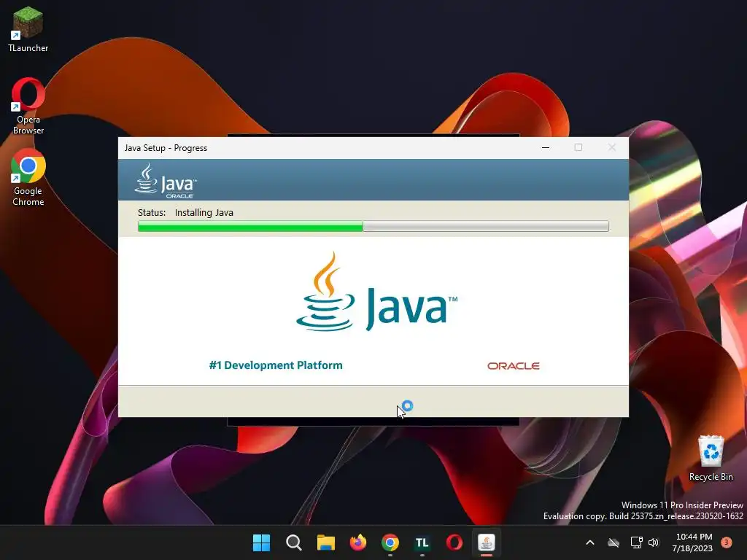The width and height of the screenshot is (747, 560).
Task: Click the Java logo in the header banner
Action: [x=166, y=181]
